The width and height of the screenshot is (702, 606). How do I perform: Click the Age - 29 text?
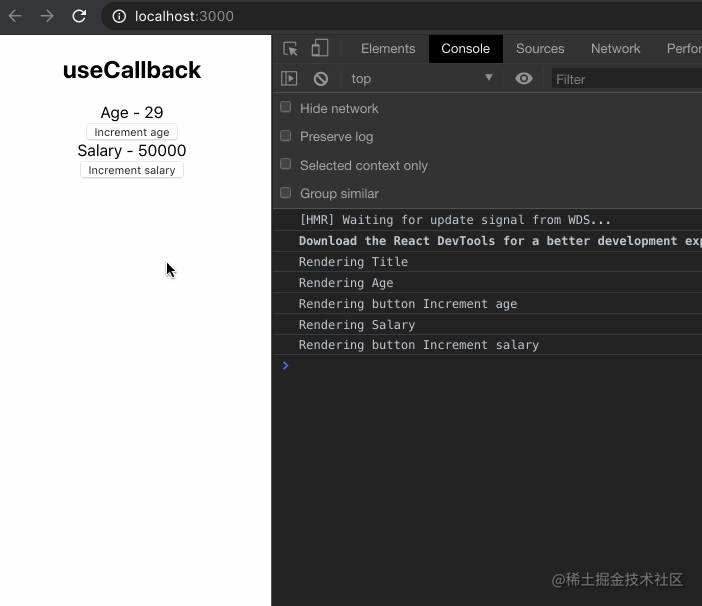(x=132, y=112)
